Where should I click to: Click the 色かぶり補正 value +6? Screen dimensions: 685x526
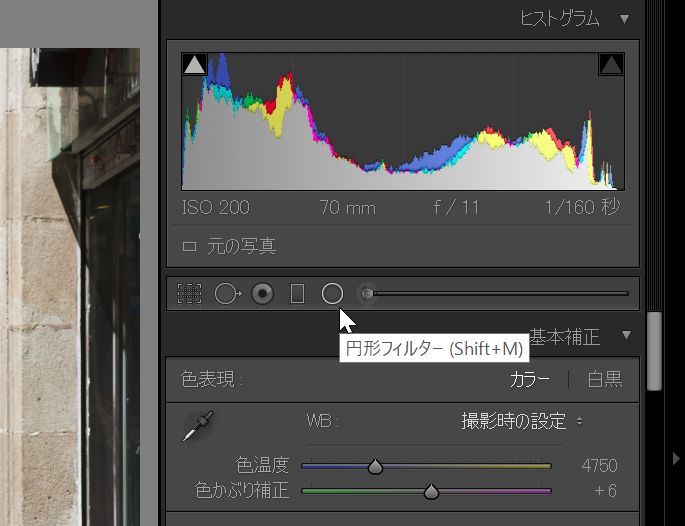(605, 491)
